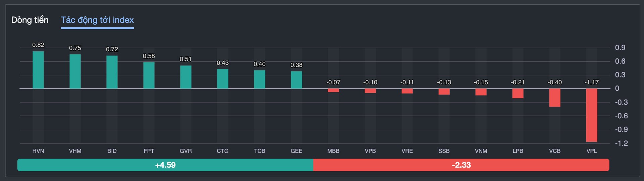644x181 pixels.
Task: Click the VHM green bar
Action: coord(75,71)
